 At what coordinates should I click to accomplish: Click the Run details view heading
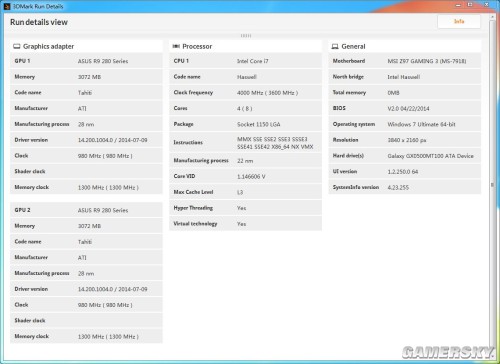(39, 22)
